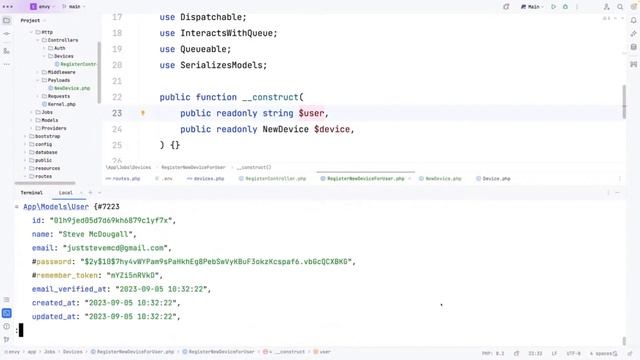This screenshot has width=640, height=360.
Task: Click the lightbulb quick-fix icon on line 23
Action: tap(143, 113)
